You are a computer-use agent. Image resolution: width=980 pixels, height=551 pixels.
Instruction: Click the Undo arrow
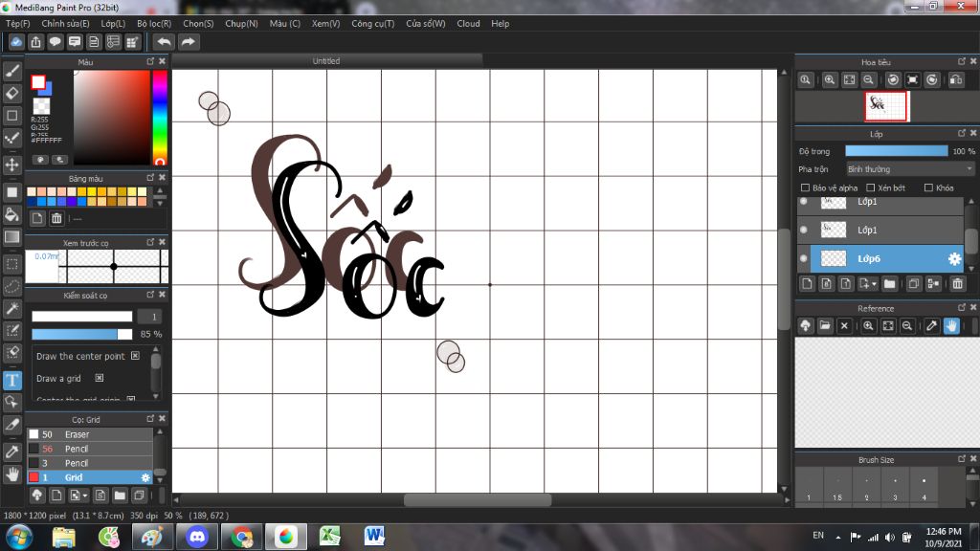click(x=164, y=42)
